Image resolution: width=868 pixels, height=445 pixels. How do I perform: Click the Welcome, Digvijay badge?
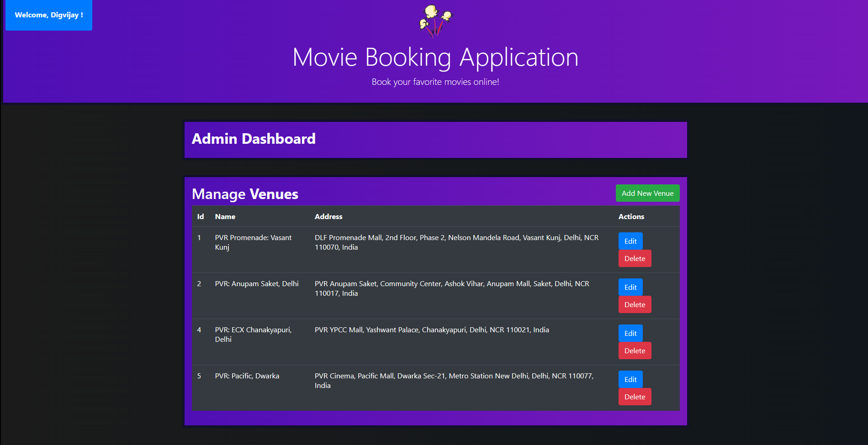(48, 15)
